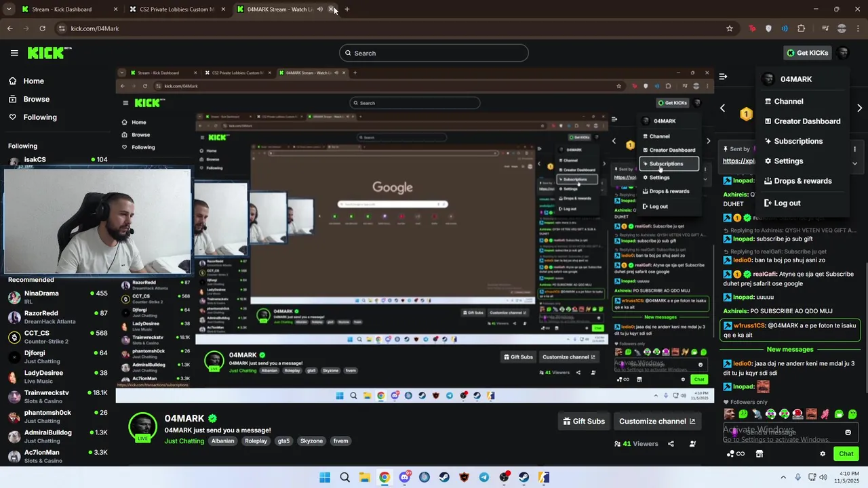Reload the page
Screen dimensions: 868x488
(42, 28)
